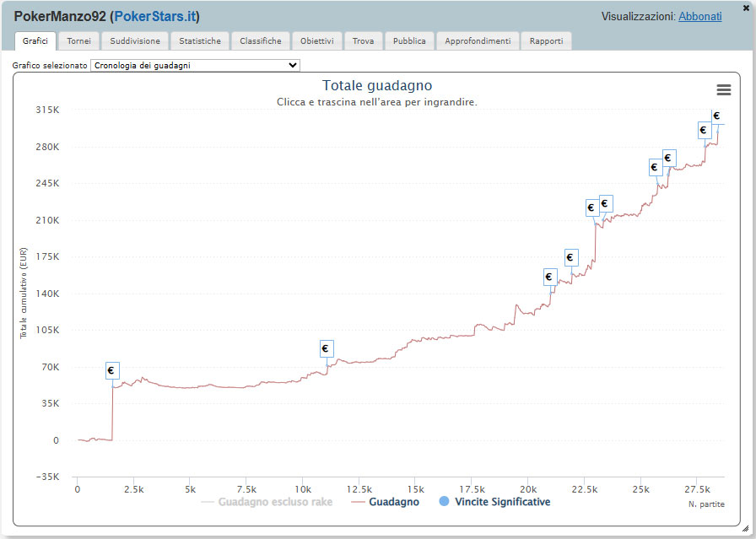The width and height of the screenshot is (756, 539).
Task: Toggle the Guadagno legend series
Action: (x=386, y=502)
